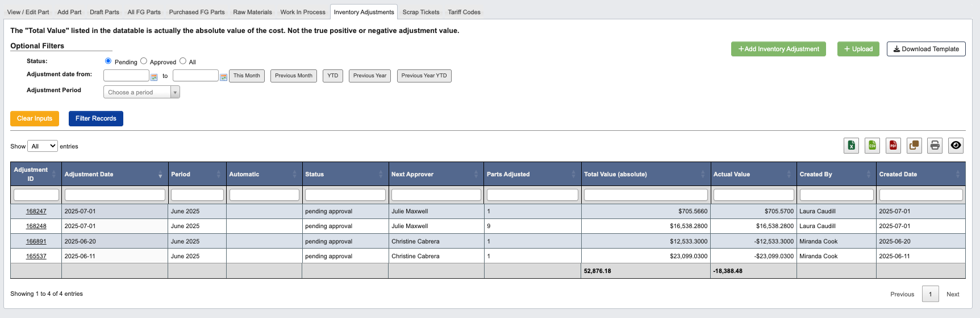This screenshot has width=980, height=318.
Task: Apply the YTD date preset
Action: 333,76
